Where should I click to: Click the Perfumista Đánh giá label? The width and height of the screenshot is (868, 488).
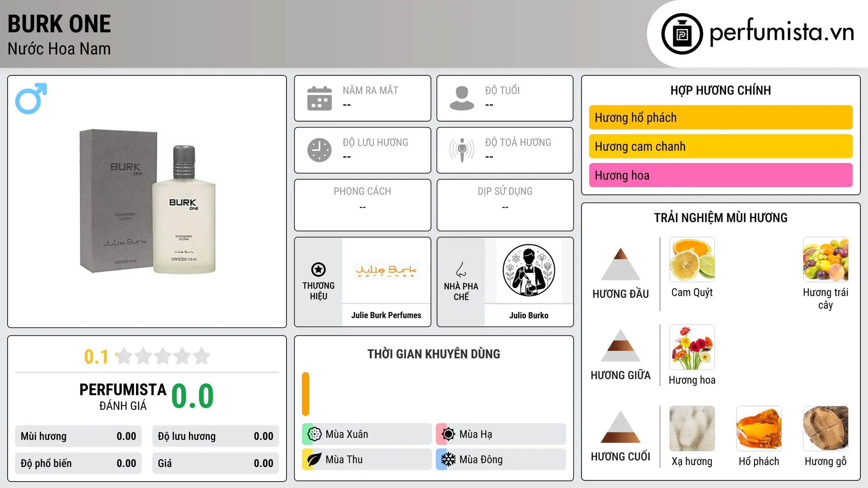pos(123,396)
